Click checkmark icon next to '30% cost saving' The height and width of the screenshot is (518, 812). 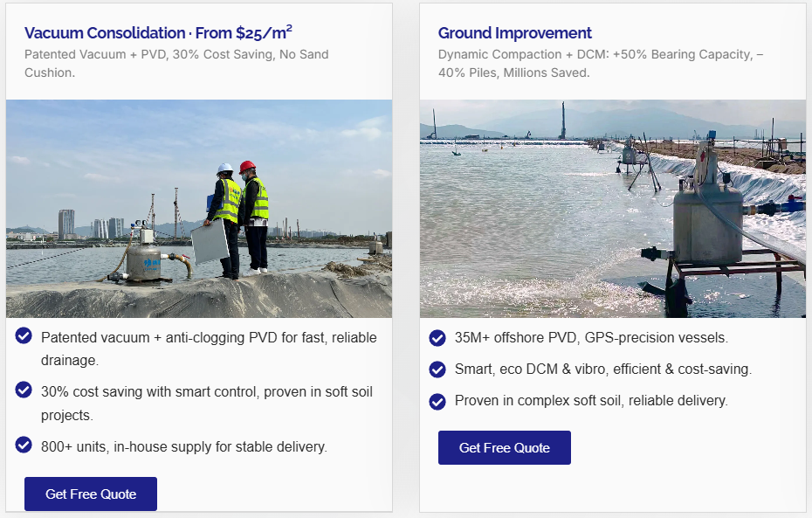click(24, 390)
